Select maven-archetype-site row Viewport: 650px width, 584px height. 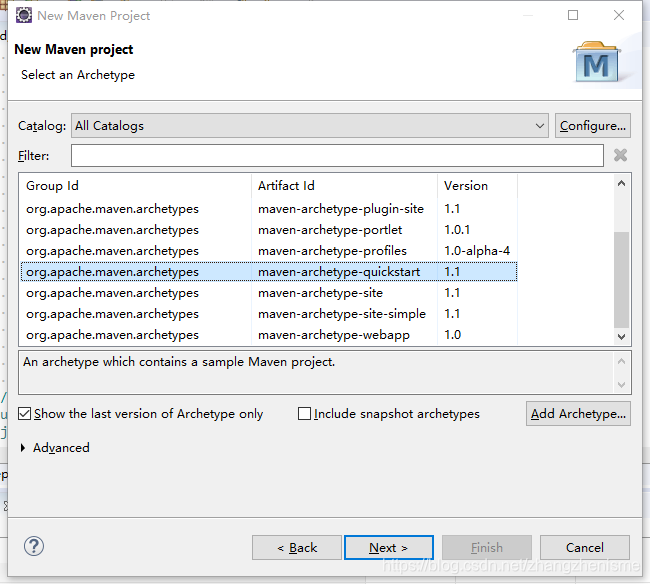click(269, 293)
